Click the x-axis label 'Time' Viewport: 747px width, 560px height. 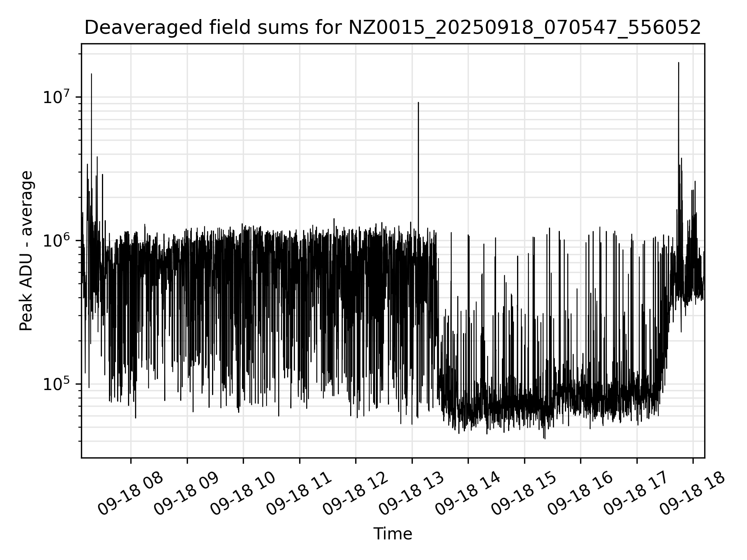click(393, 534)
